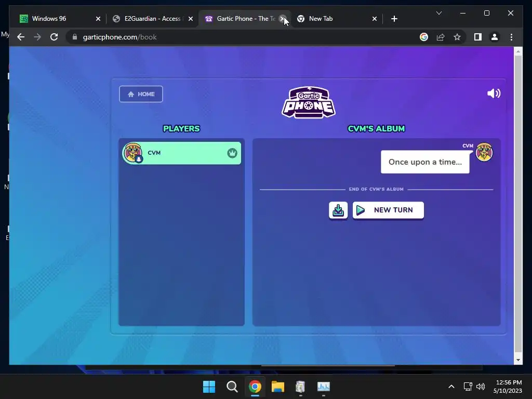Image resolution: width=532 pixels, height=399 pixels.
Task: Click the Gartic Phone logo
Action: 309,102
